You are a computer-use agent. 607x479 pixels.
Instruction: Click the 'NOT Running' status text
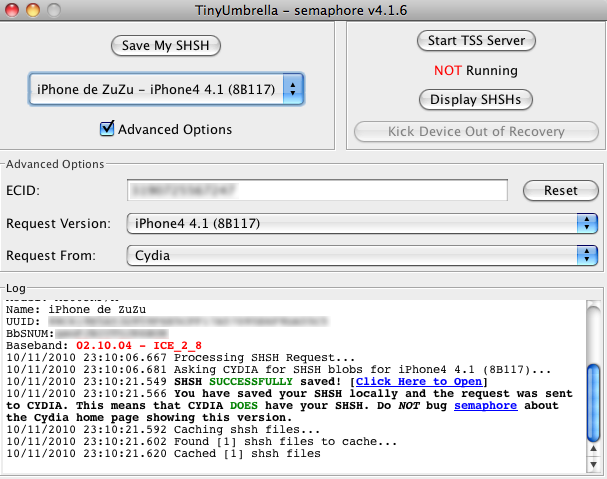[x=476, y=70]
